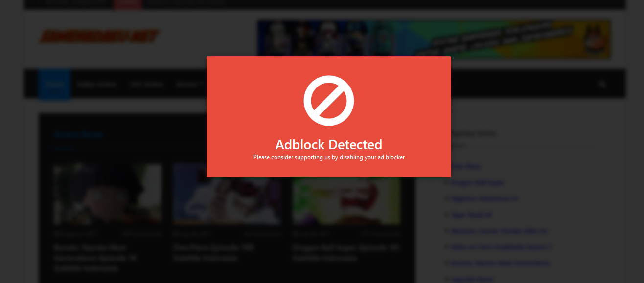Image resolution: width=644 pixels, height=283 pixels.
Task: Expand the last menu item with the caret
Action: (201, 84)
